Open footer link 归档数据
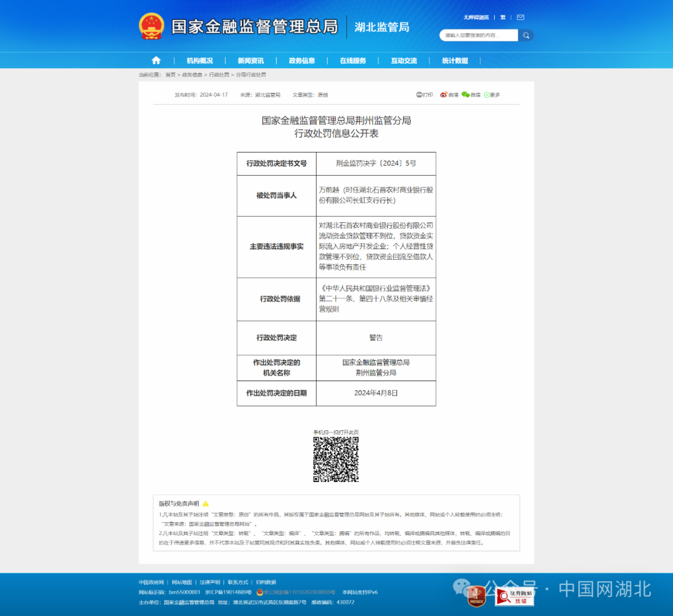The image size is (673, 616). [x=265, y=582]
